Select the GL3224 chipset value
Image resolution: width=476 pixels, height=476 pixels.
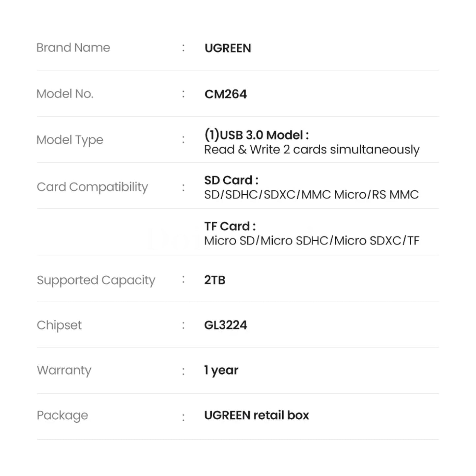226,325
